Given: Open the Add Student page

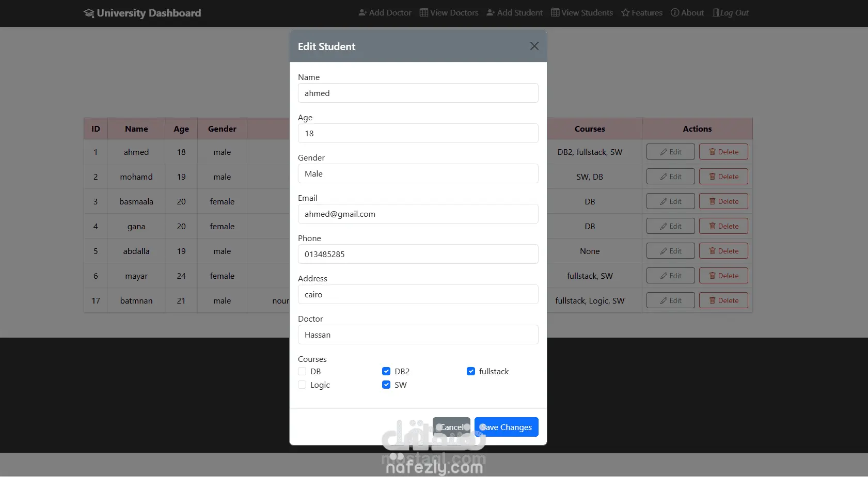Looking at the screenshot, I should [514, 12].
